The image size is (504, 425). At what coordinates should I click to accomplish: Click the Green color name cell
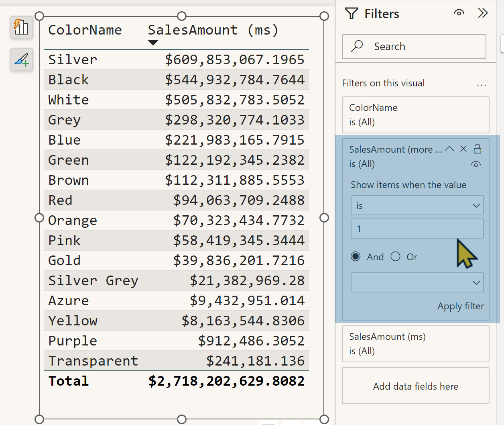tap(69, 160)
